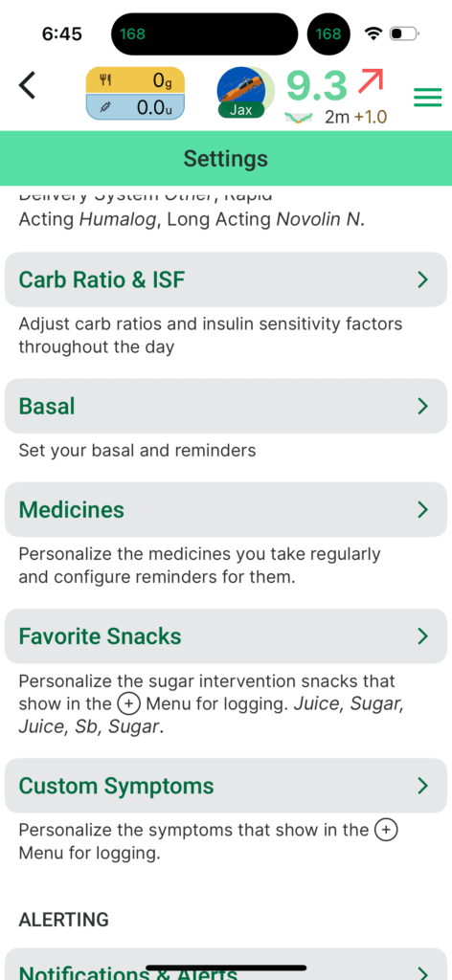
Task: Expand Custom Symptoms chevron
Action: (x=422, y=786)
